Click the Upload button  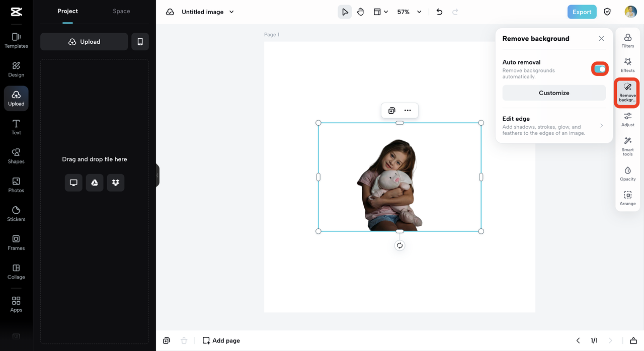click(x=84, y=42)
